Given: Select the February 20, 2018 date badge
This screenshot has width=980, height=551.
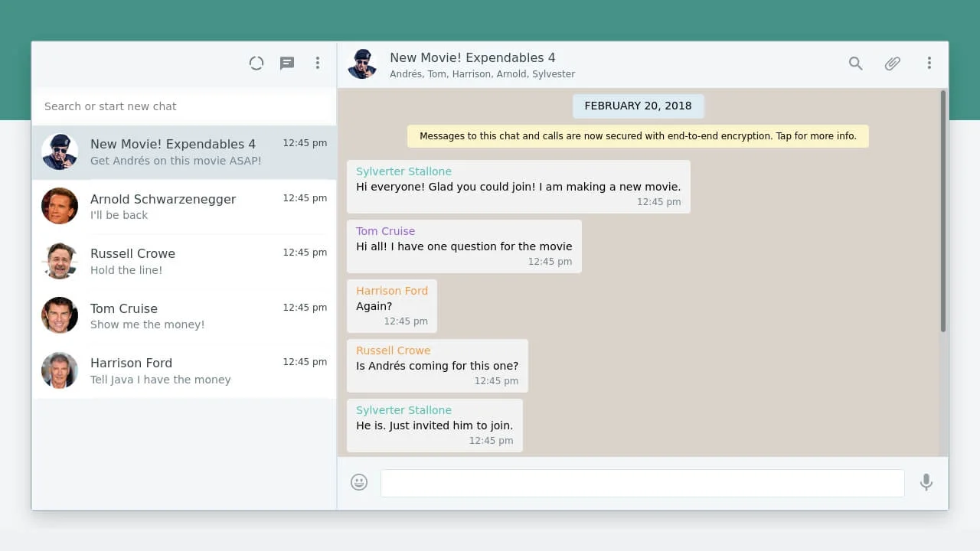Looking at the screenshot, I should [638, 106].
